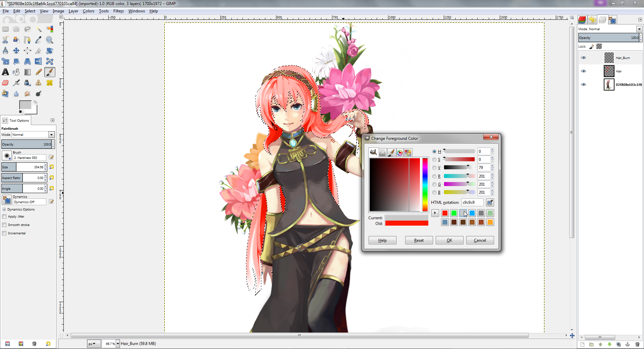Select the Scissors Select tool

click(x=6, y=40)
